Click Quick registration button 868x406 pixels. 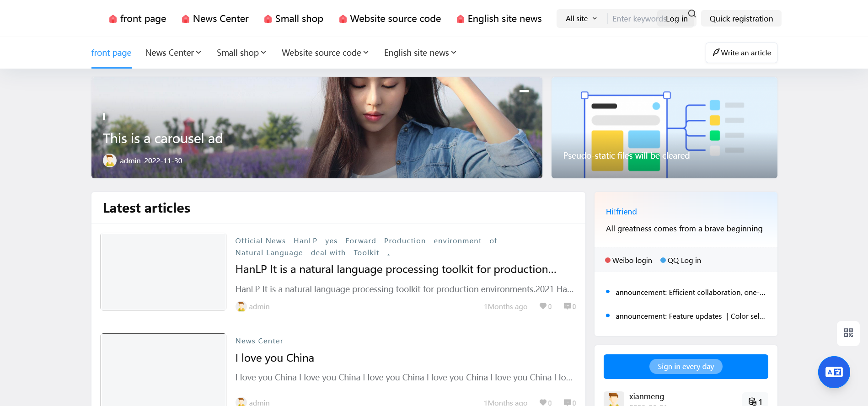(x=741, y=19)
